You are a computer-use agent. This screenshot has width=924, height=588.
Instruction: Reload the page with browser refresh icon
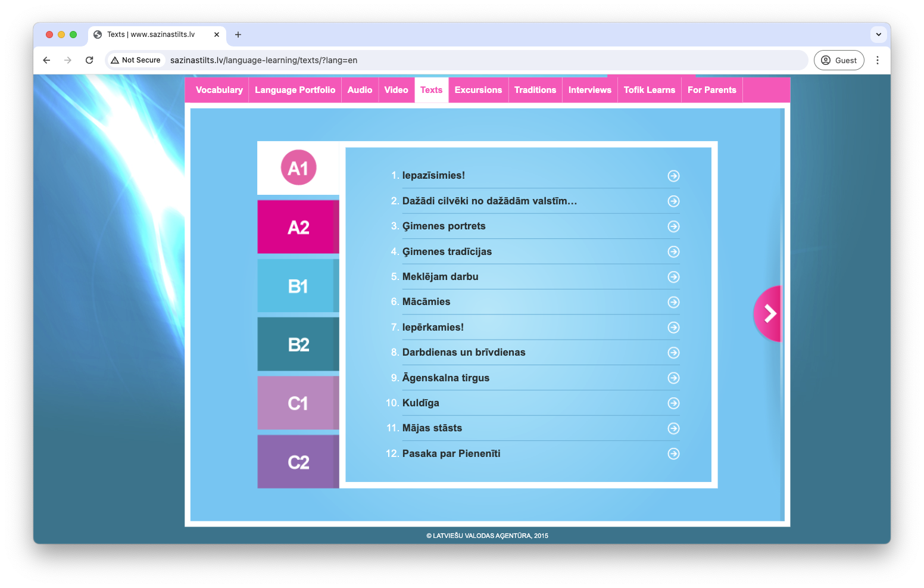(89, 60)
